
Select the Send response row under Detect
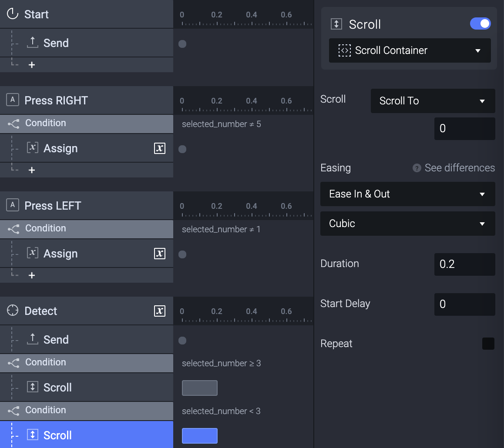(x=87, y=339)
